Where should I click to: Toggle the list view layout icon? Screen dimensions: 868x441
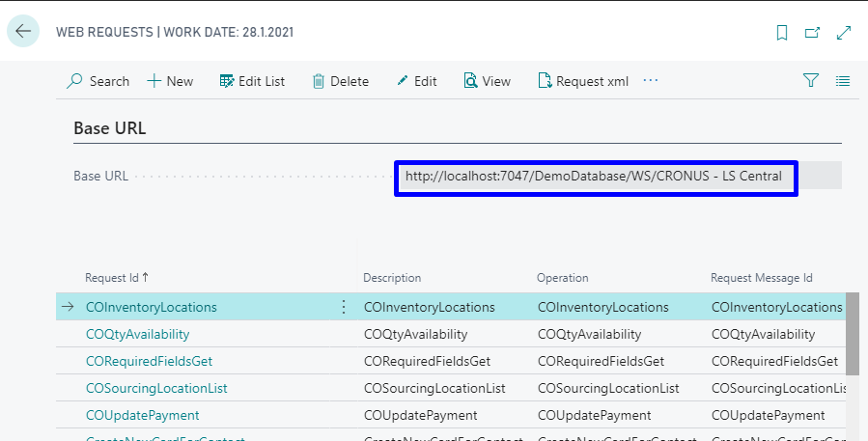coord(843,81)
